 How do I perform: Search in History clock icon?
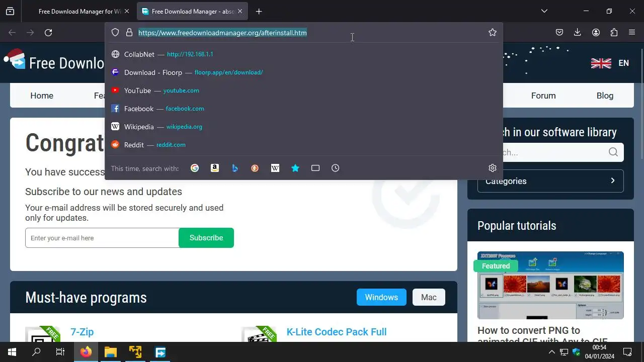click(x=336, y=168)
